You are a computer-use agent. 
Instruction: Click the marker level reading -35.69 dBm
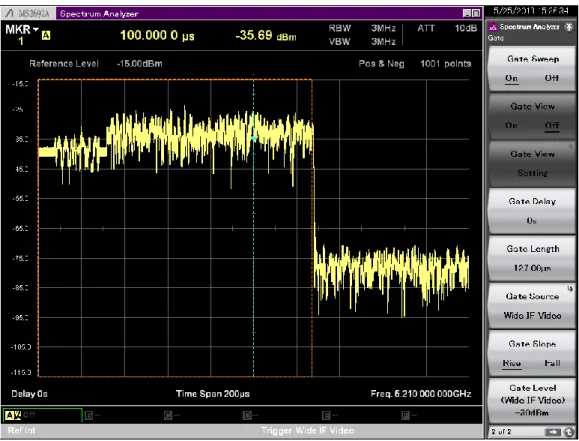[x=265, y=35]
